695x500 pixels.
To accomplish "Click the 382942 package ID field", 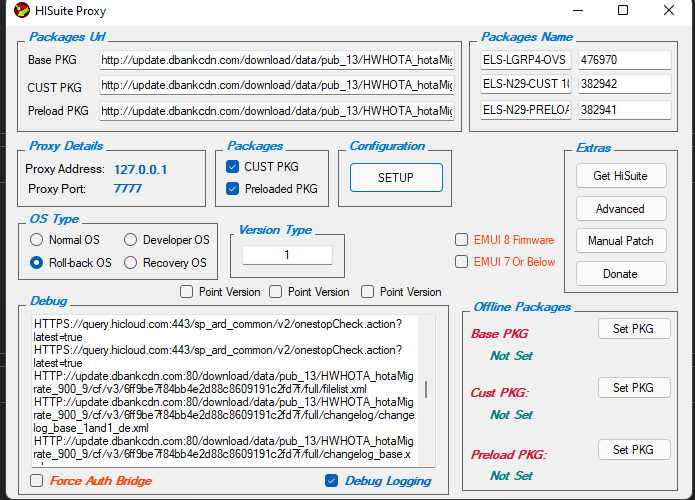I will [625, 84].
